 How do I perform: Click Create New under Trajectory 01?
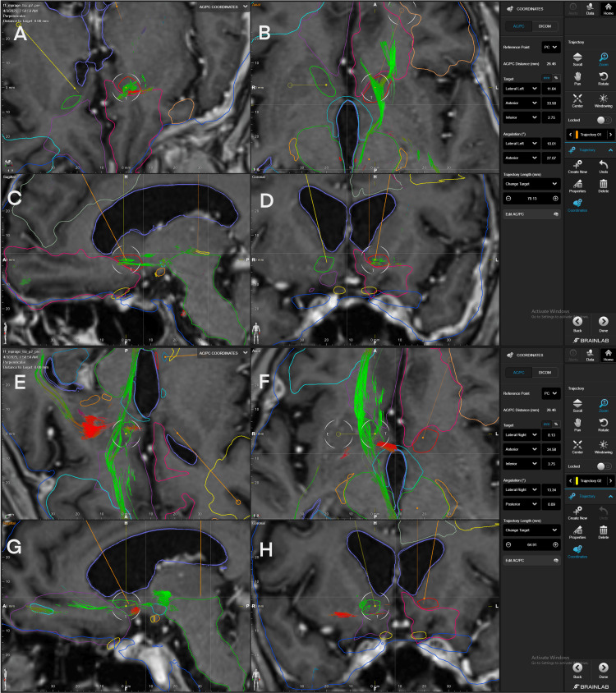577,167
